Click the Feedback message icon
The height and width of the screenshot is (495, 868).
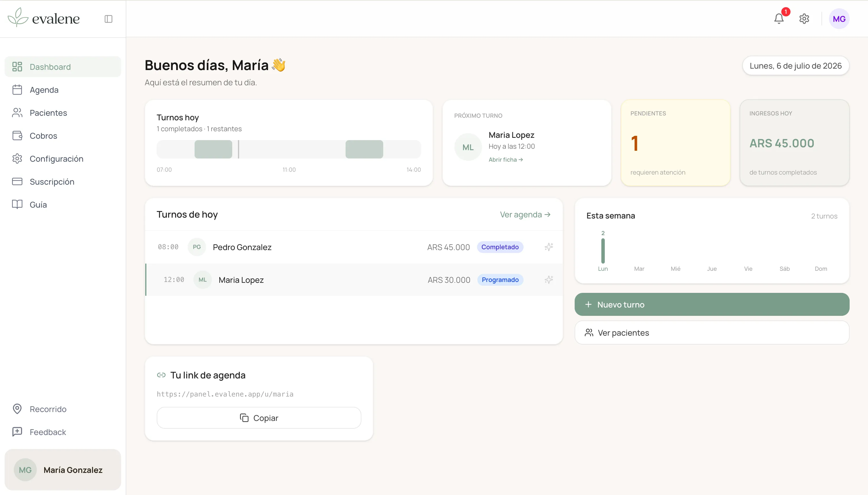pyautogui.click(x=17, y=432)
